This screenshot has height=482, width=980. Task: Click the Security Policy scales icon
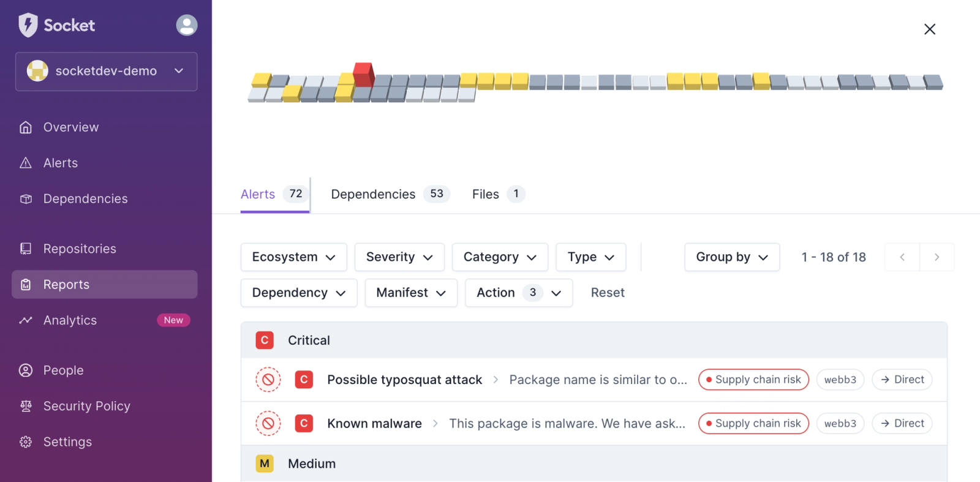[26, 406]
